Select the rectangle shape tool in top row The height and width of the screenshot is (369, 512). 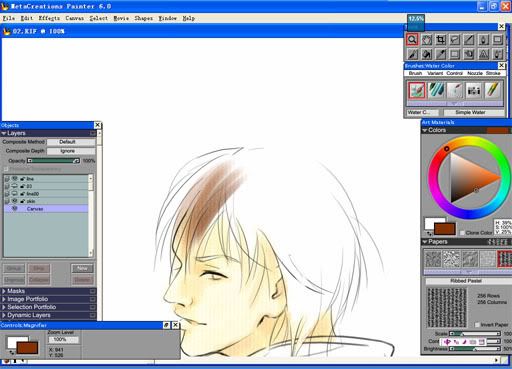pos(497,40)
